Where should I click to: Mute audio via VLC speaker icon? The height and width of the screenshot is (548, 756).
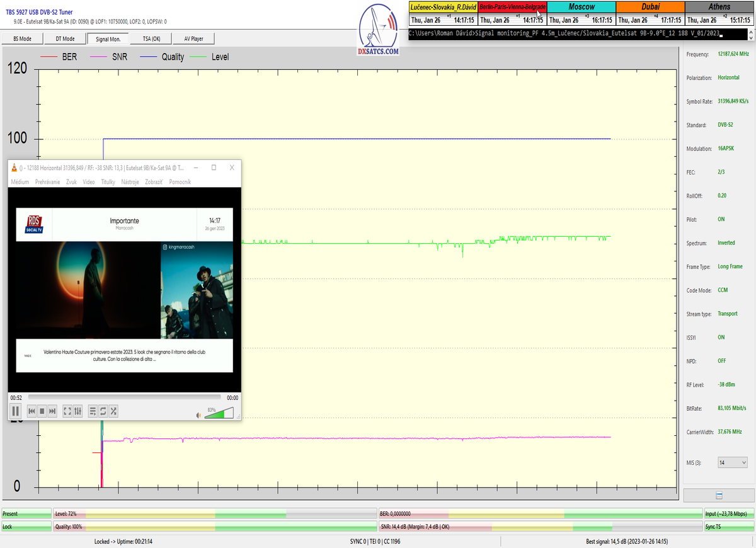pyautogui.click(x=198, y=414)
